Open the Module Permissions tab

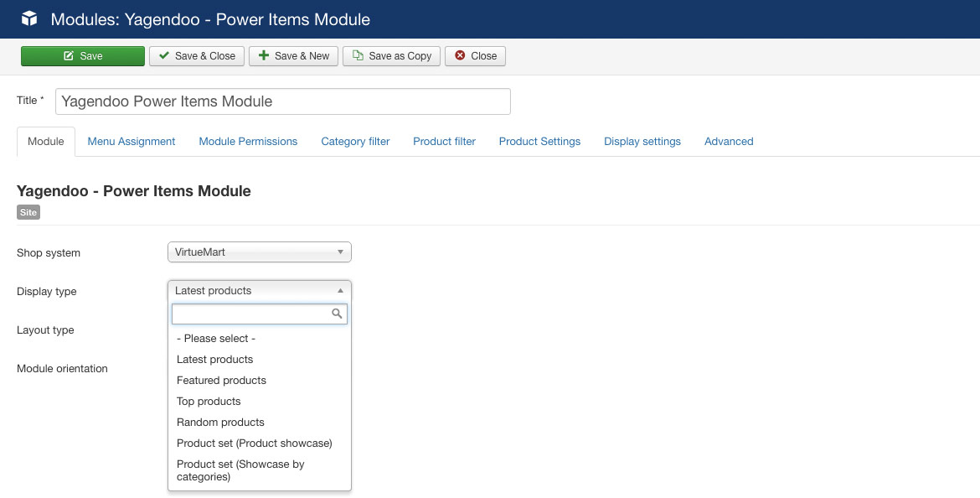point(248,142)
